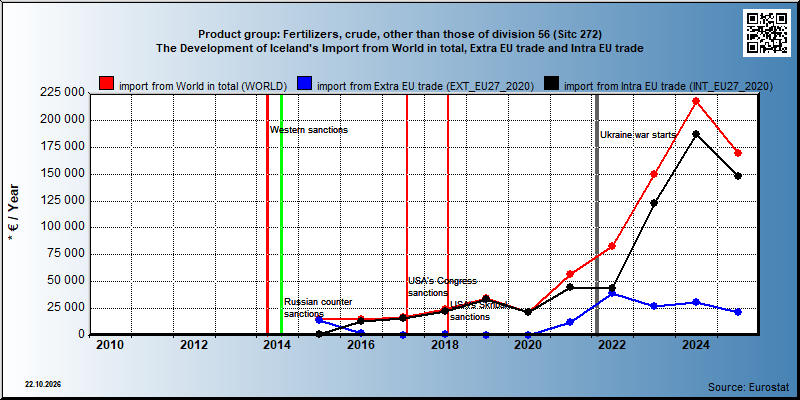Click the black Intra EU data point at 2025
The image size is (800, 400).
tap(738, 176)
